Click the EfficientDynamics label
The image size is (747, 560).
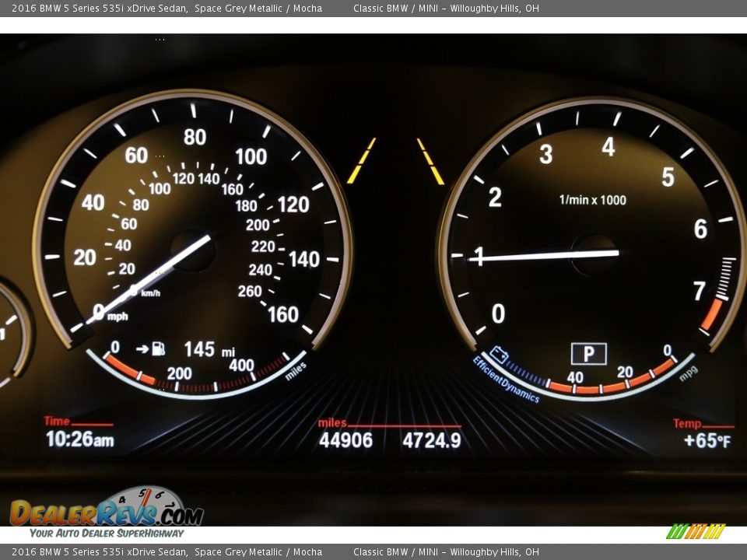[x=506, y=380]
